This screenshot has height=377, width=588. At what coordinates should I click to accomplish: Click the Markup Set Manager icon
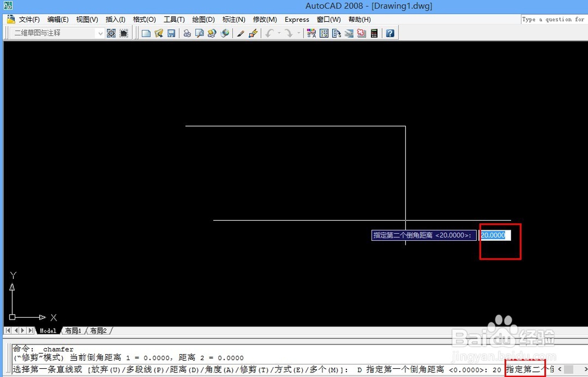362,33
